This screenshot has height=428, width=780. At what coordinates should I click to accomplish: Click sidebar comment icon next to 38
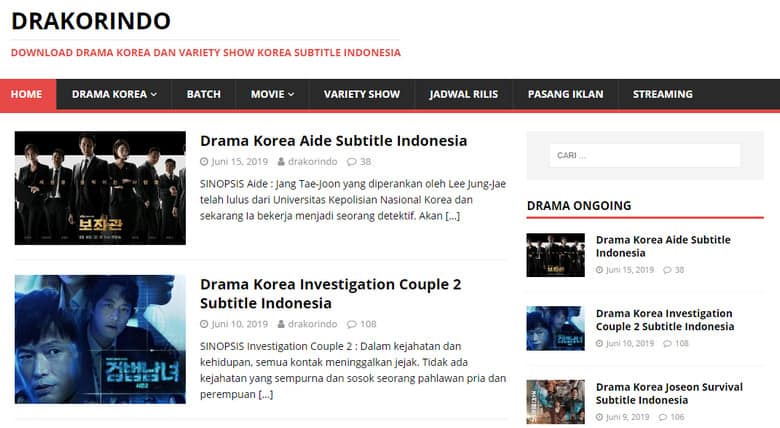coord(666,270)
